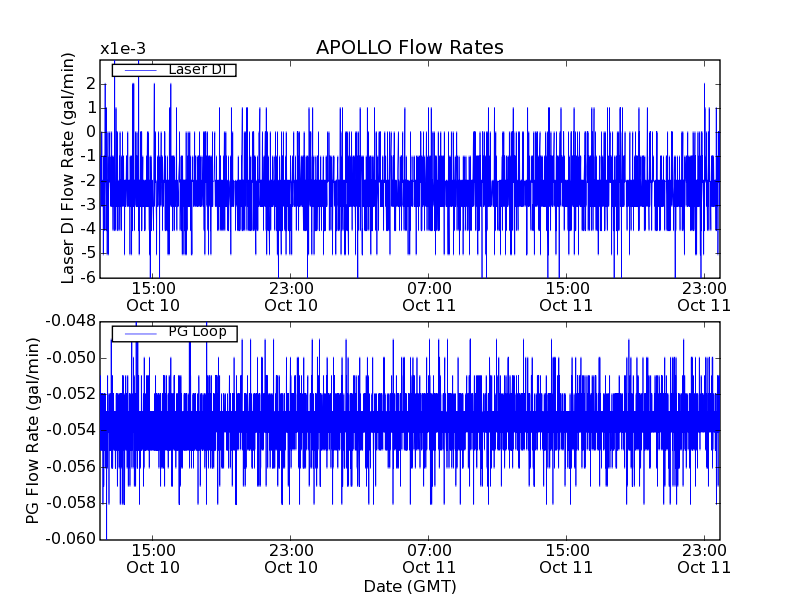Image resolution: width=800 pixels, height=600 pixels.
Task: Click bottom plot's 15:00 Oct 11 tick label
Action: 566,558
